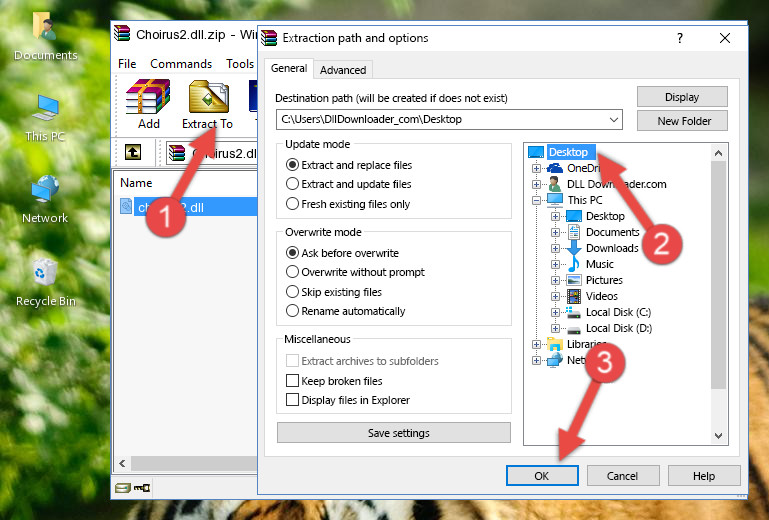
Task: Click the Cancel button
Action: (622, 476)
